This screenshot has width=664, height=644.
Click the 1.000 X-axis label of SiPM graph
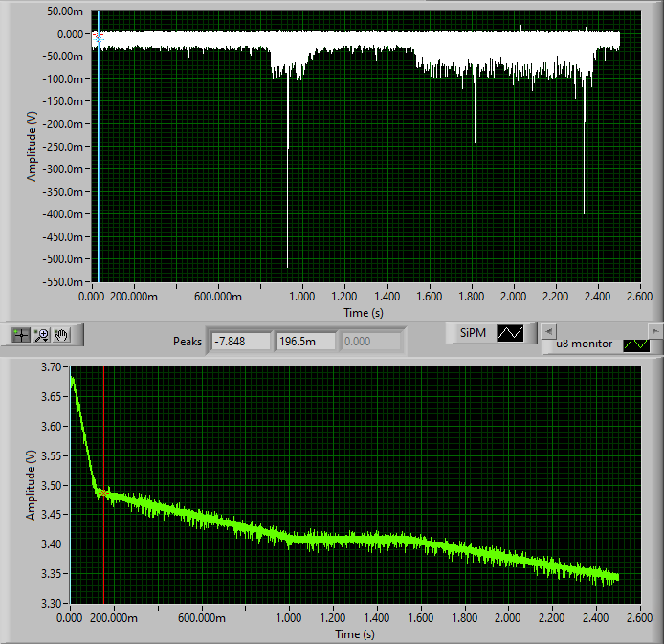[302, 296]
